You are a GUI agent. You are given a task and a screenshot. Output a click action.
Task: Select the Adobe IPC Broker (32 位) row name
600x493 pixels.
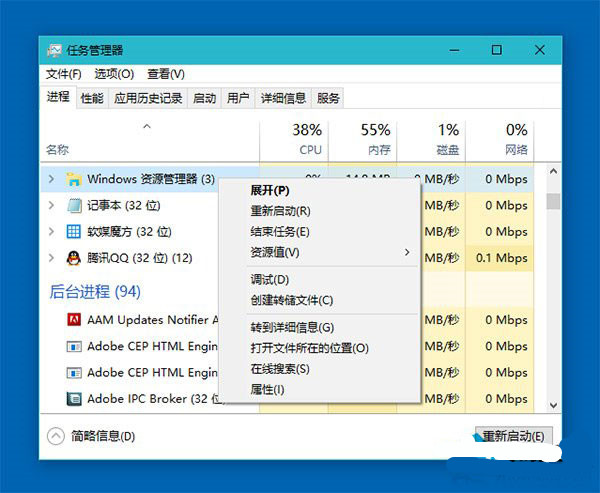pyautogui.click(x=155, y=399)
